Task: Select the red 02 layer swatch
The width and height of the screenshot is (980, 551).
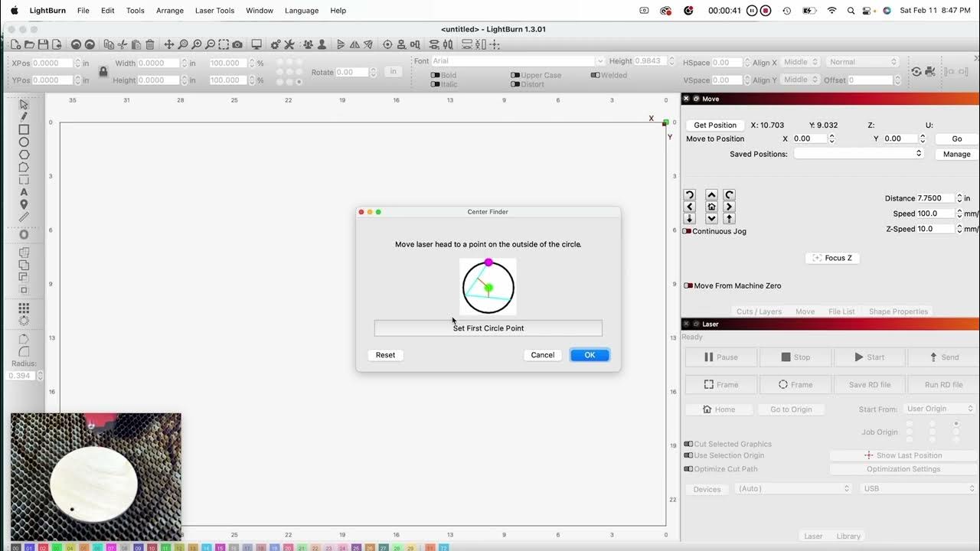Action: click(43, 548)
